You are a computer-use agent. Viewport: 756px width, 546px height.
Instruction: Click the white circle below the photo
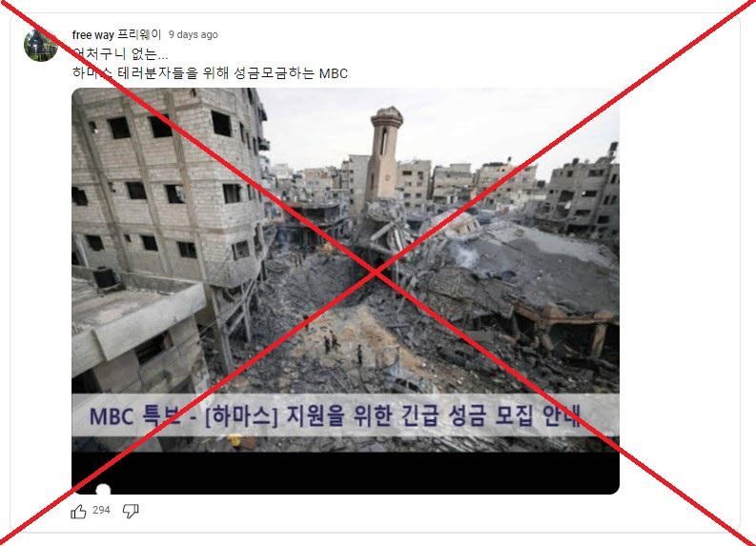103,490
